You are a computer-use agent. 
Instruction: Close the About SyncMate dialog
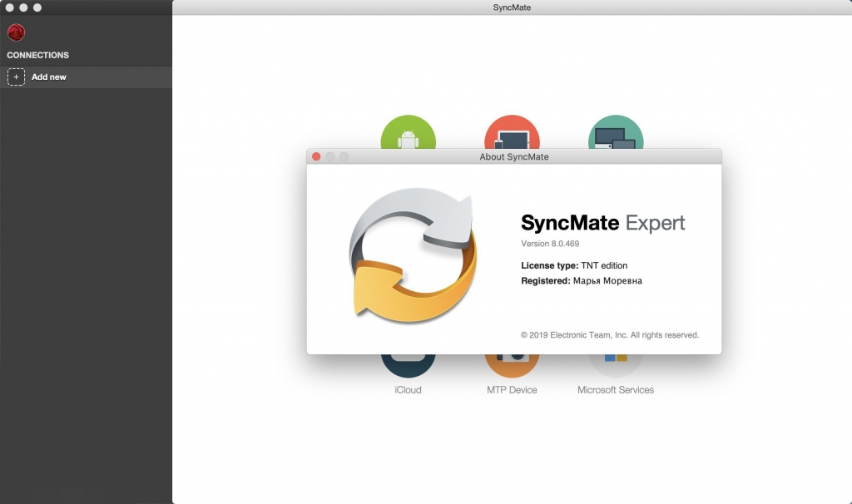coord(316,156)
